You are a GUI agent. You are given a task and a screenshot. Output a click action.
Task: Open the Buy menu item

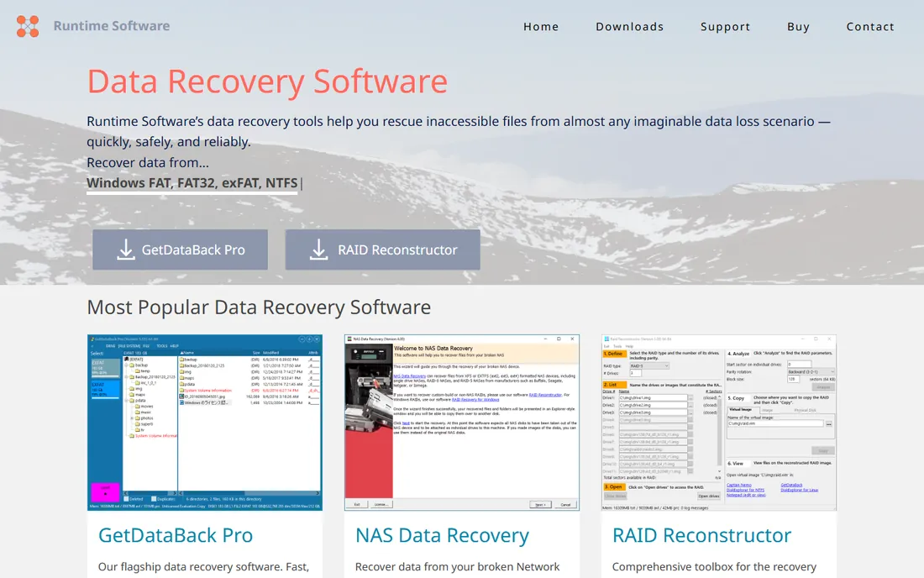click(x=798, y=27)
